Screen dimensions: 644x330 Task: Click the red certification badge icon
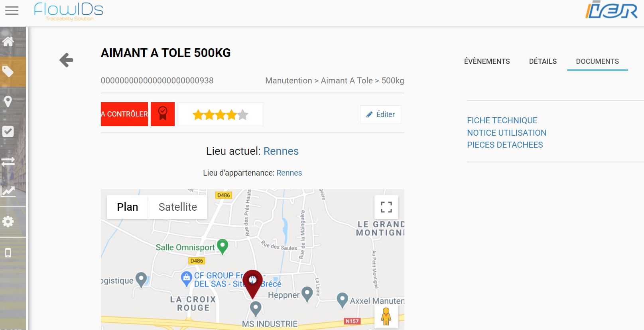(x=163, y=114)
